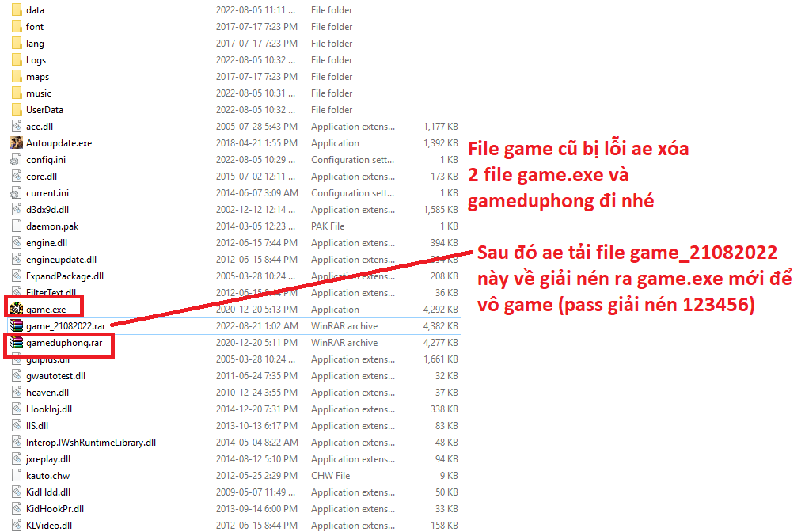Click the Interop.IWshRuntimeLibrary.dll file name
805x532 pixels.
click(x=90, y=443)
